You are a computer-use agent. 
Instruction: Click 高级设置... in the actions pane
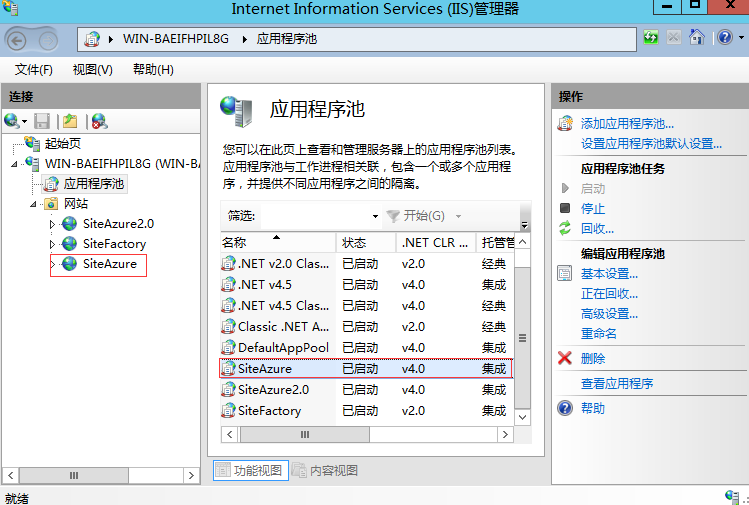click(609, 314)
